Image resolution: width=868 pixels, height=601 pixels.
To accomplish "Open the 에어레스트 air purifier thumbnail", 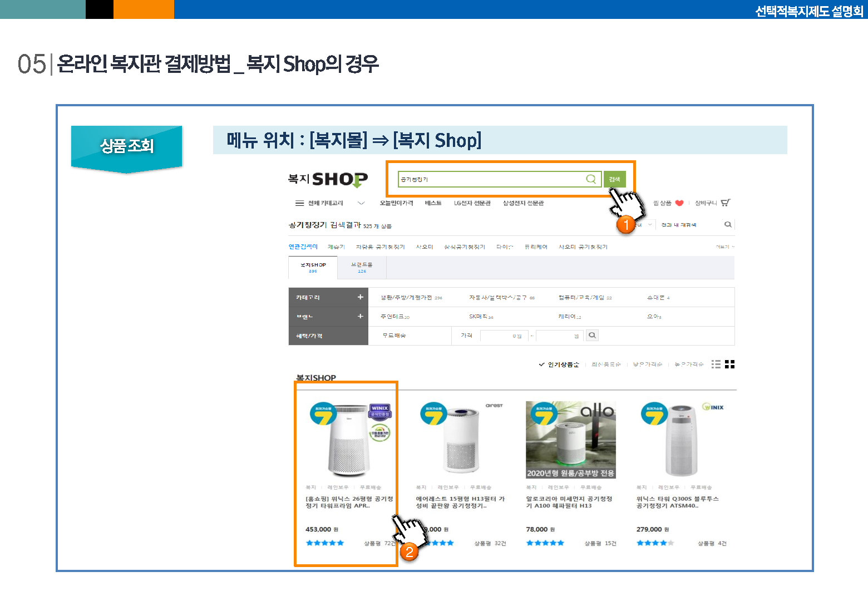I will tap(460, 440).
